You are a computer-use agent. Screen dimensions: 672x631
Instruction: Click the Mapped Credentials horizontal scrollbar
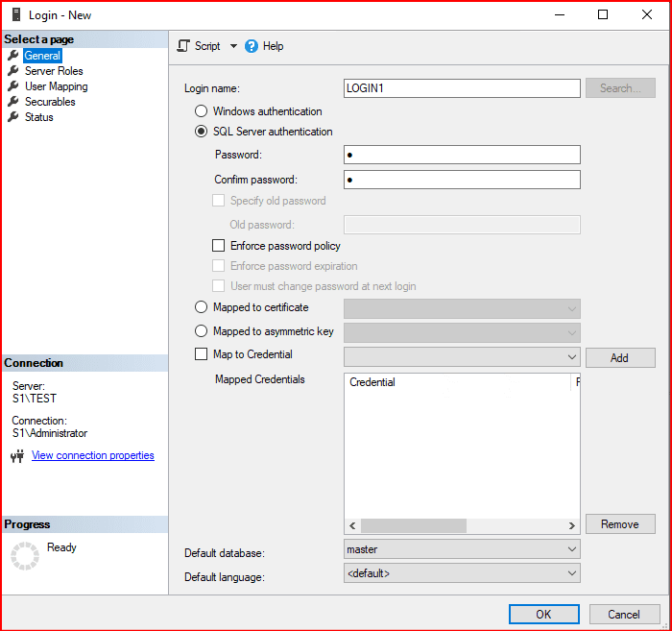tap(413, 525)
